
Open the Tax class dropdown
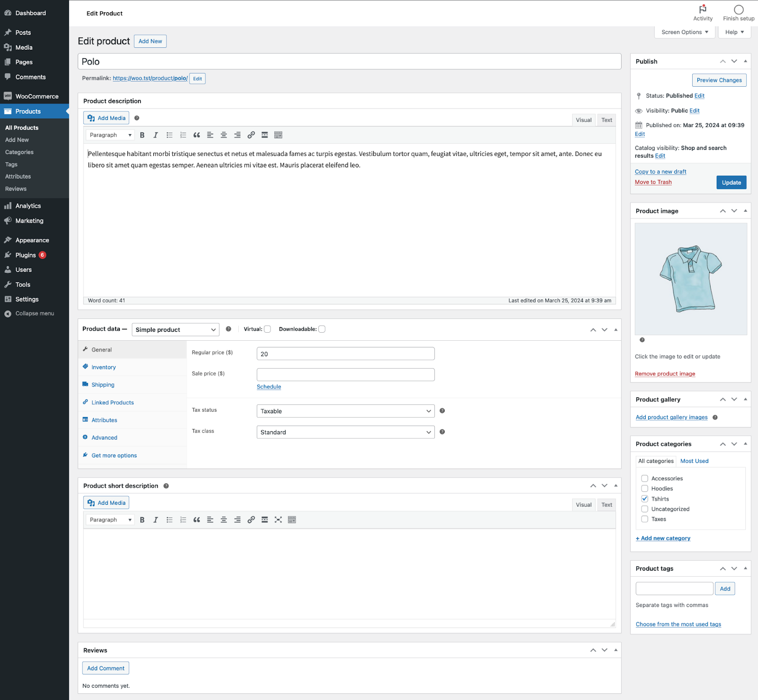click(345, 432)
